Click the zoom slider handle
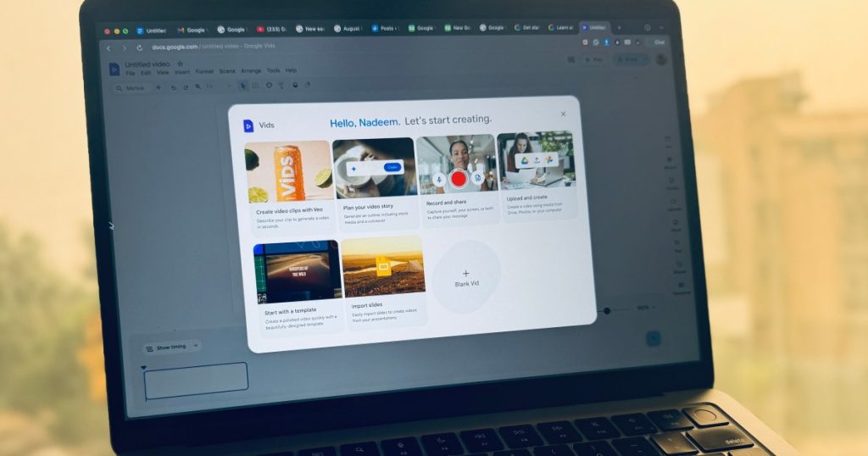The width and height of the screenshot is (868, 456). (x=607, y=310)
